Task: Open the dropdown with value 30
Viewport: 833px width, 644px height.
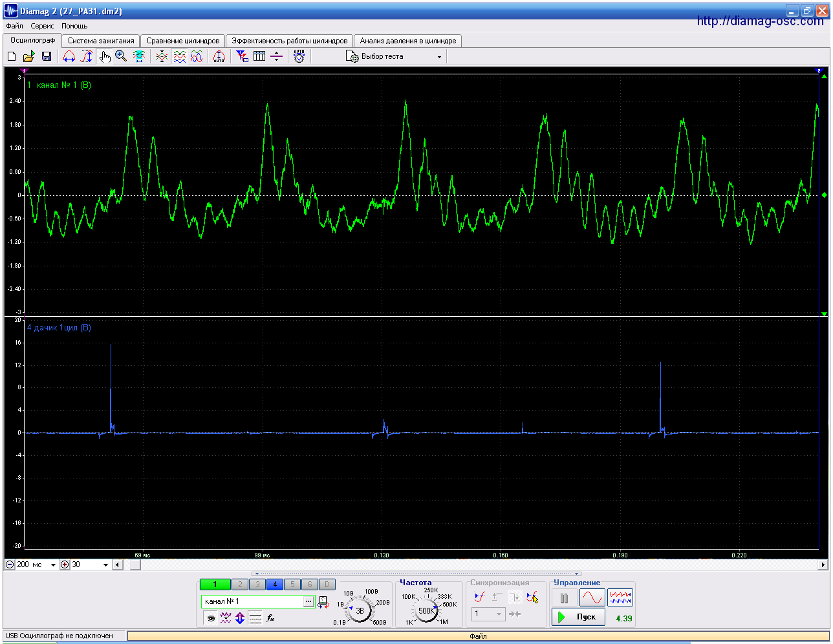Action: (106, 564)
